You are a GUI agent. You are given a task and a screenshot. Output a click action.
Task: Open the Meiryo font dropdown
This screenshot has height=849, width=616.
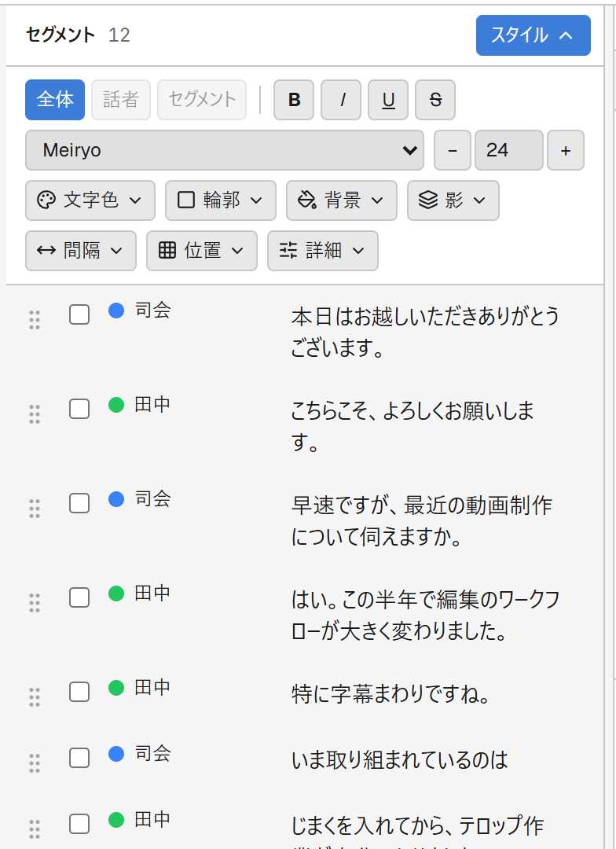[x=225, y=150]
